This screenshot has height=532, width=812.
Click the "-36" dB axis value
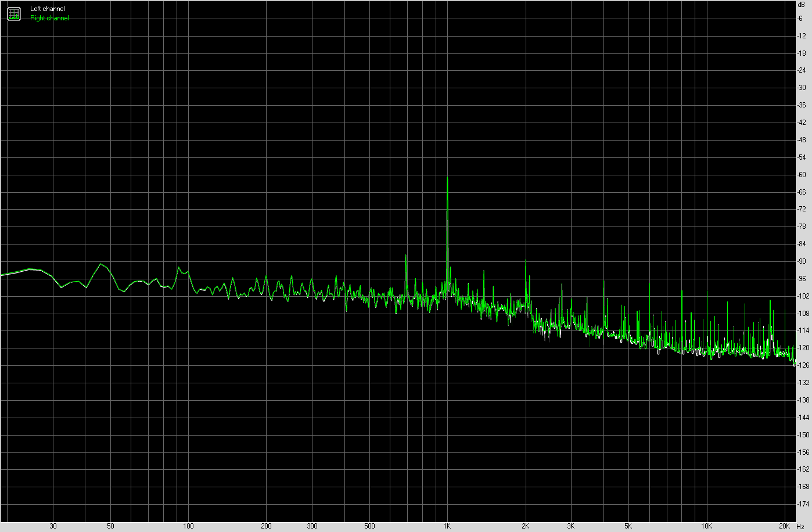click(802, 105)
